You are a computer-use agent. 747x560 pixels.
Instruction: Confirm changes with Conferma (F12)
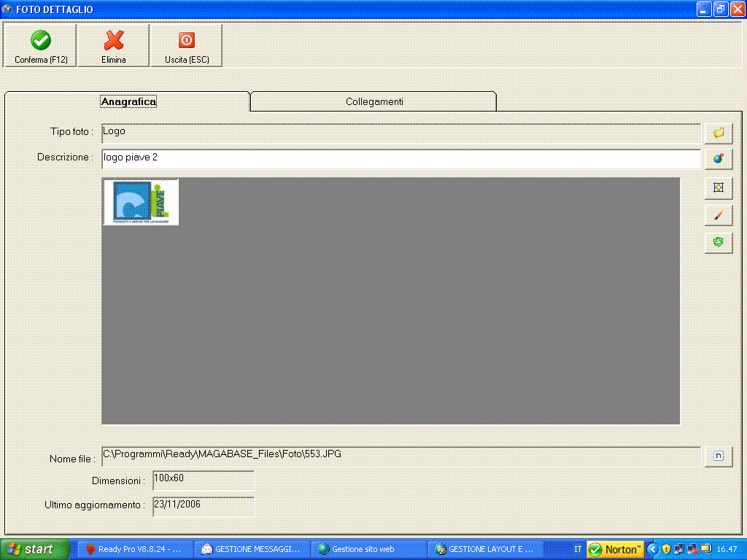tap(41, 46)
